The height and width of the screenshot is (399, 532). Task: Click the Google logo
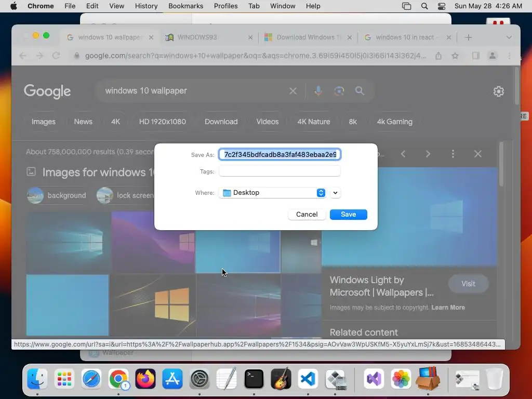(47, 91)
